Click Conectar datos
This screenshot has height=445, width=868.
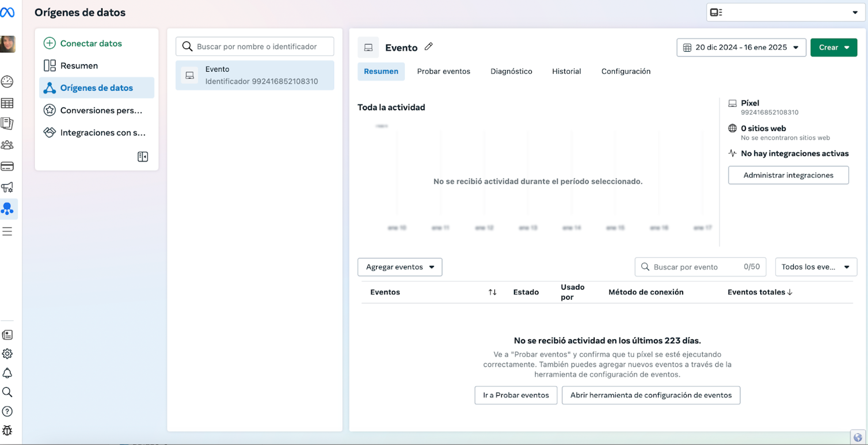click(x=83, y=43)
